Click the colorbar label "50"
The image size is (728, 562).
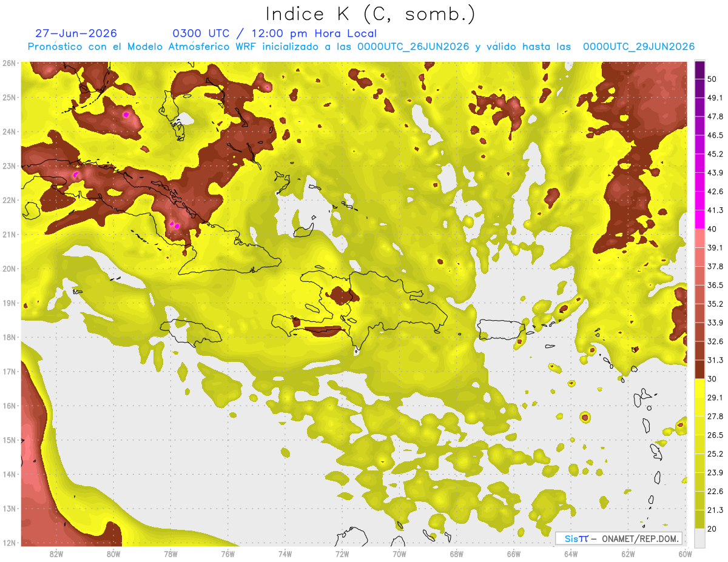(712, 79)
